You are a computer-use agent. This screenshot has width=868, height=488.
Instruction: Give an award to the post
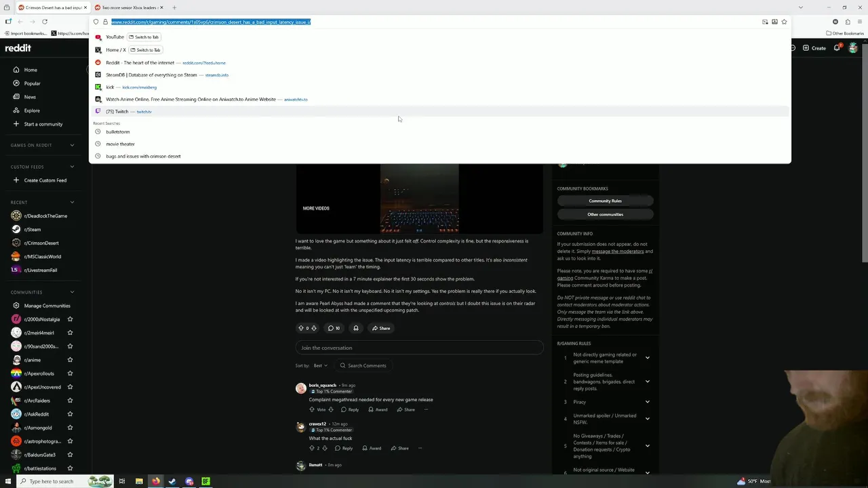[x=356, y=328]
